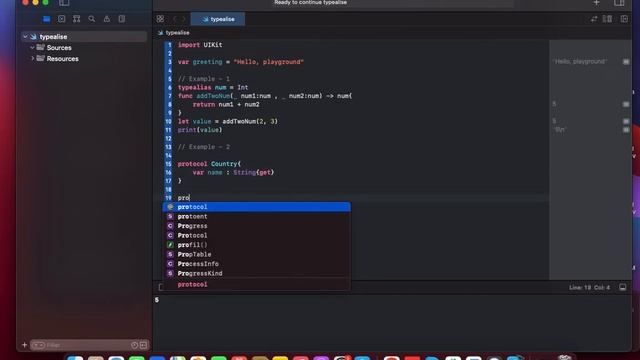This screenshot has width=640, height=360.
Task: Open the Symbol navigator icon
Action: tap(76, 19)
